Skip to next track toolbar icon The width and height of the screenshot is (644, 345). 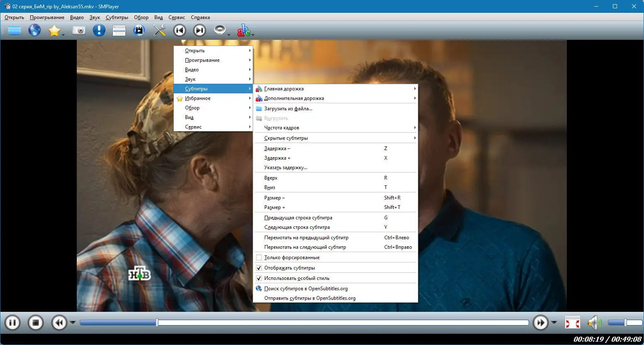click(x=200, y=30)
